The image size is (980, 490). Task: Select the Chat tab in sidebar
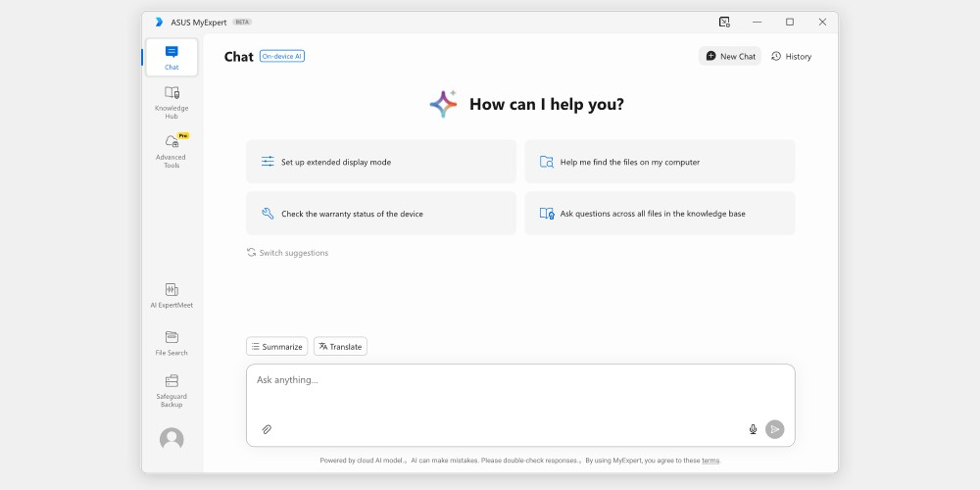[x=171, y=57]
